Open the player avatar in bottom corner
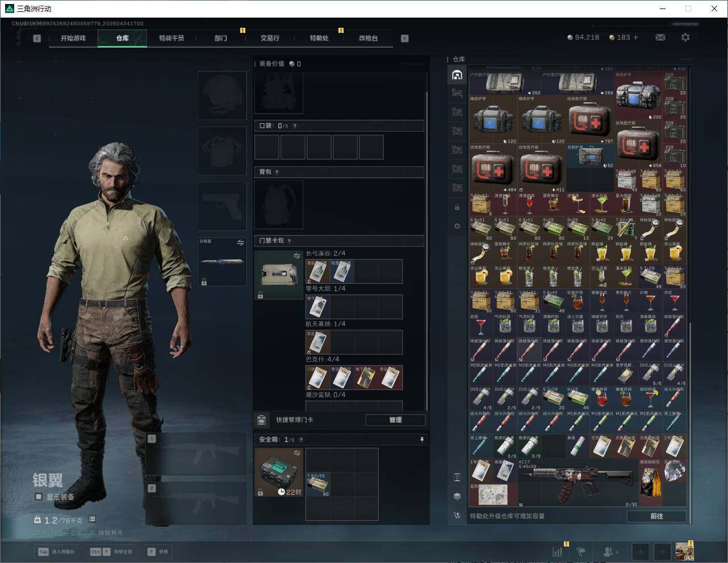 pos(684,551)
